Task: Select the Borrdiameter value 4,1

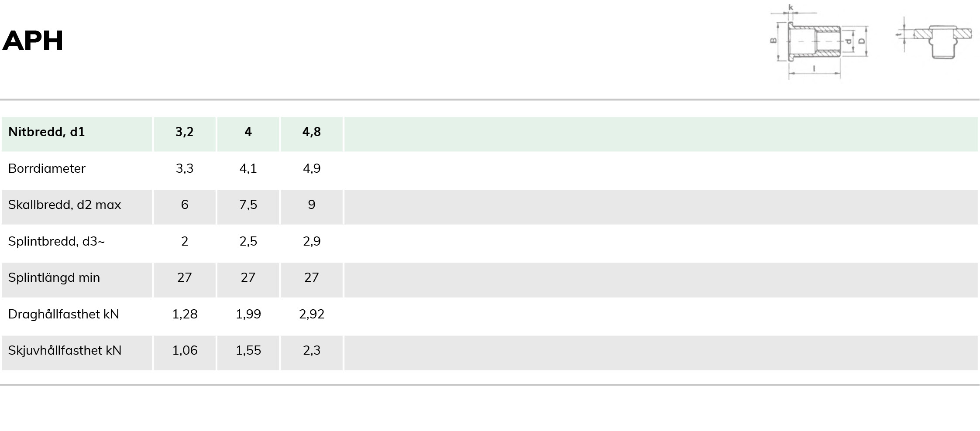Action: 248,168
